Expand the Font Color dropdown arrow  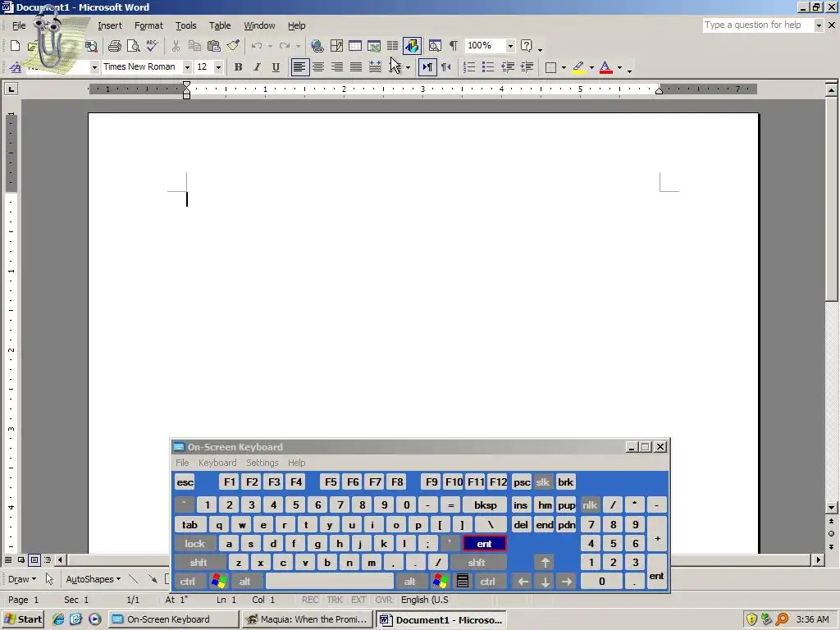point(619,67)
